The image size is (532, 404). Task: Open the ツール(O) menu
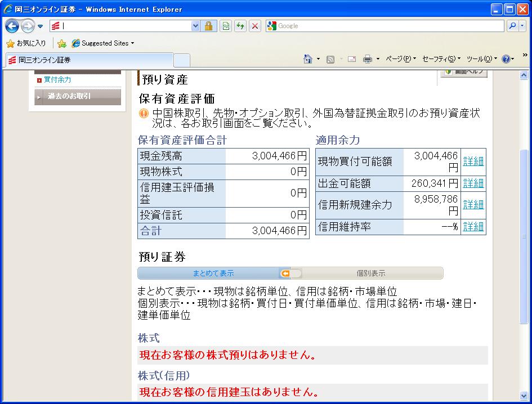(x=481, y=59)
